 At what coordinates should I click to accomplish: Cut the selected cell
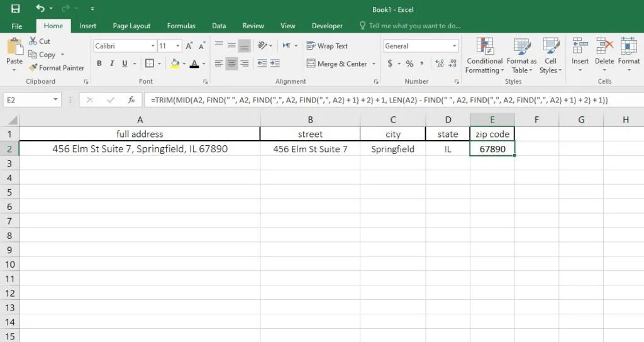tap(40, 41)
